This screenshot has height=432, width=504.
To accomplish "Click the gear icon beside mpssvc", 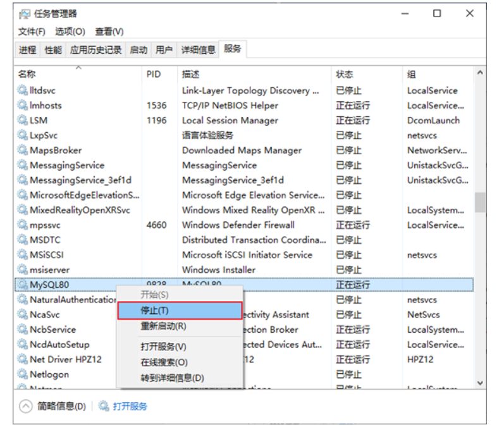I will pos(23,225).
